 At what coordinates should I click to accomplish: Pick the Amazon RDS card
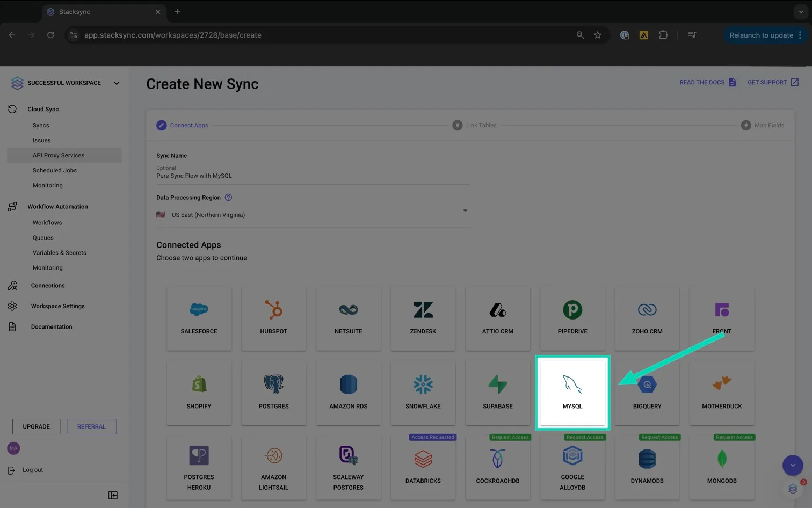click(348, 393)
